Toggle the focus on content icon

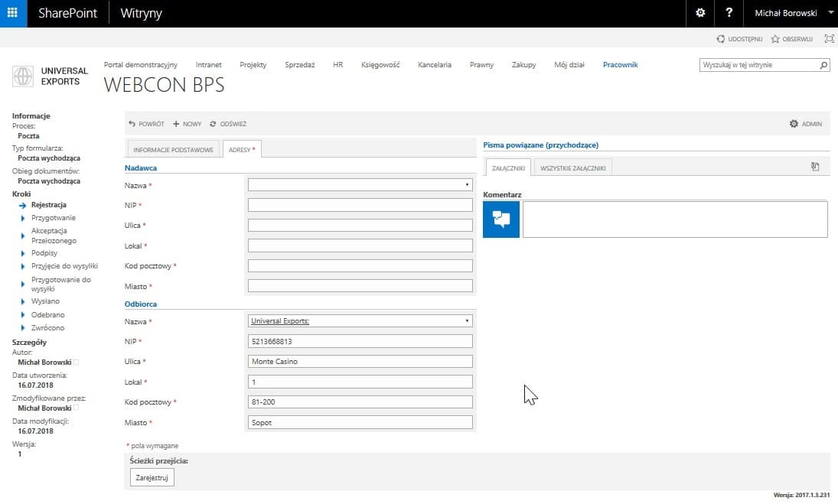[829, 38]
